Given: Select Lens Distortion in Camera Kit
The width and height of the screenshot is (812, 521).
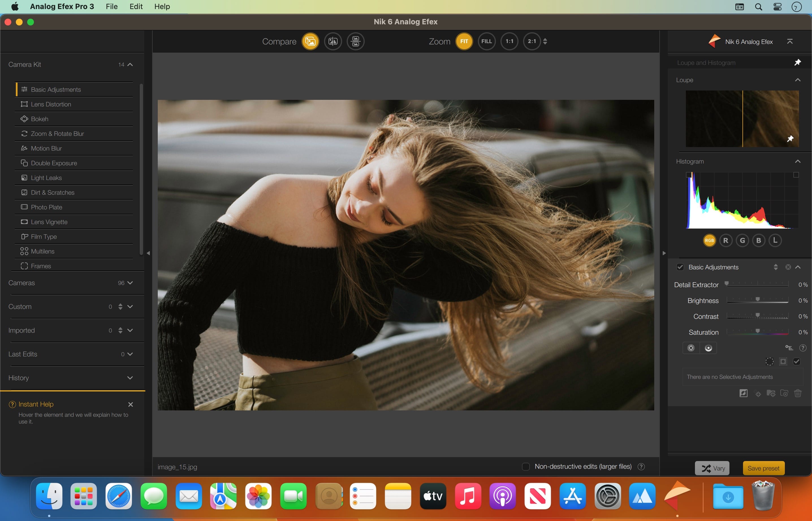Looking at the screenshot, I should (x=74, y=104).
